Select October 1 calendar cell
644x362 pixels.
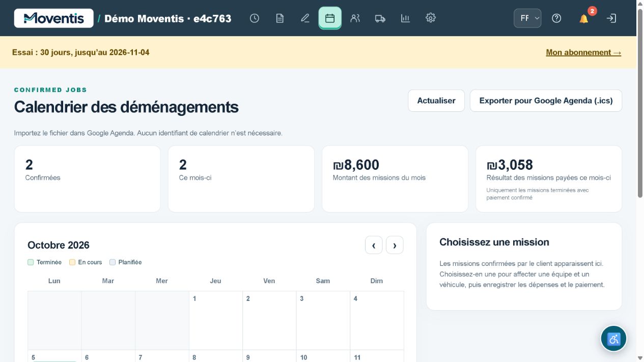(x=216, y=320)
